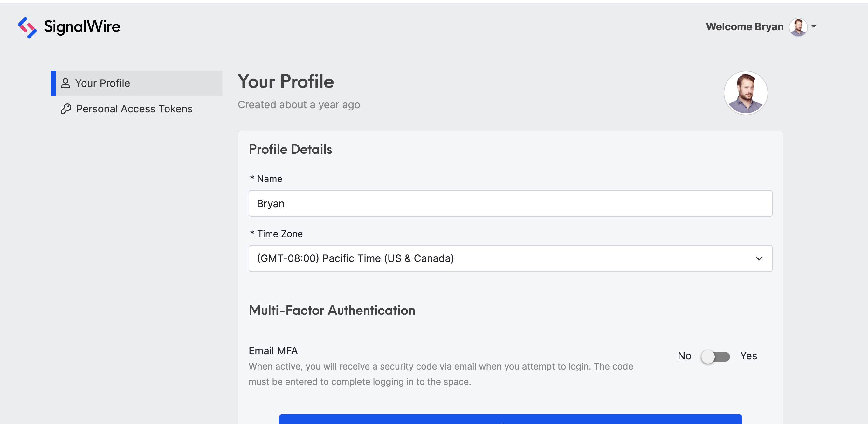Image resolution: width=868 pixels, height=424 pixels.
Task: Open the Welcome Bryan menu
Action: 744,27
